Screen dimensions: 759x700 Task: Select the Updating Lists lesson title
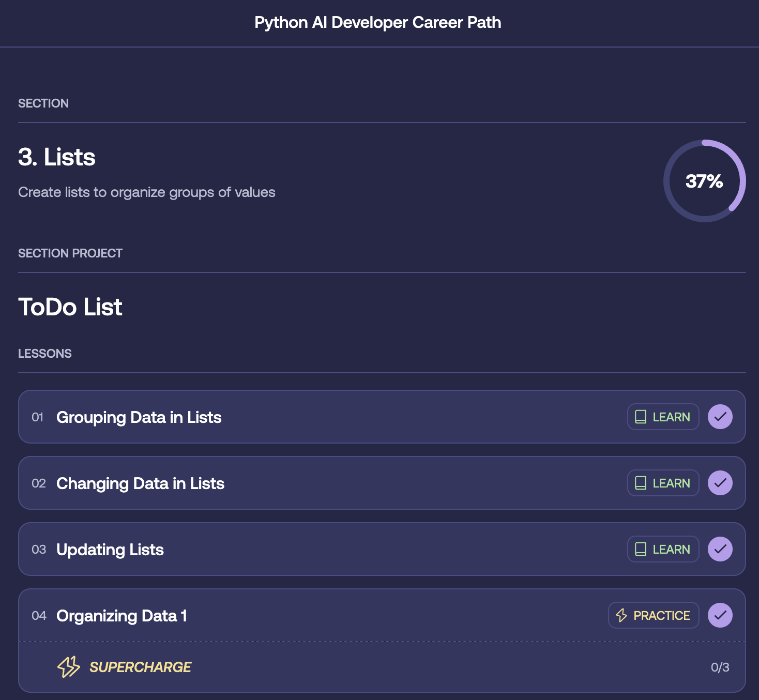click(110, 550)
